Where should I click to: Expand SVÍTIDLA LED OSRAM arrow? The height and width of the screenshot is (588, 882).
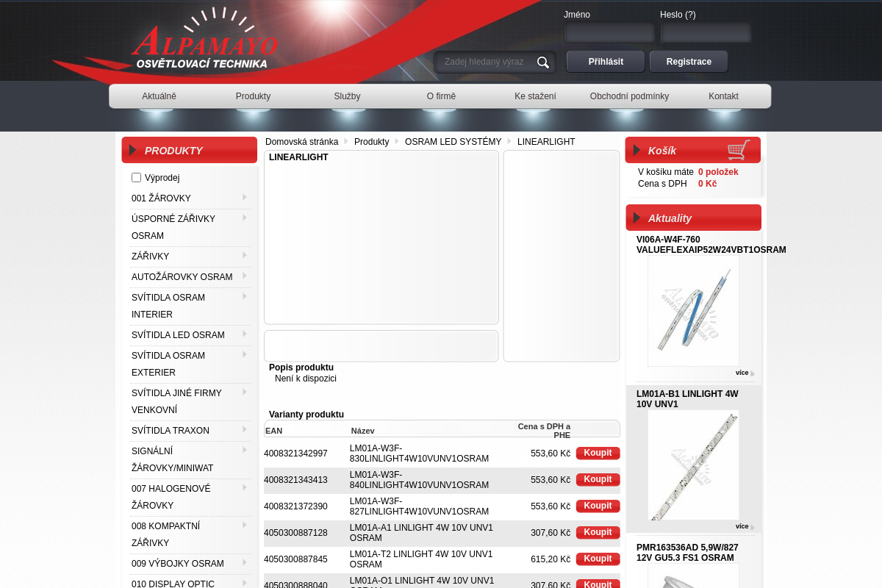(245, 334)
